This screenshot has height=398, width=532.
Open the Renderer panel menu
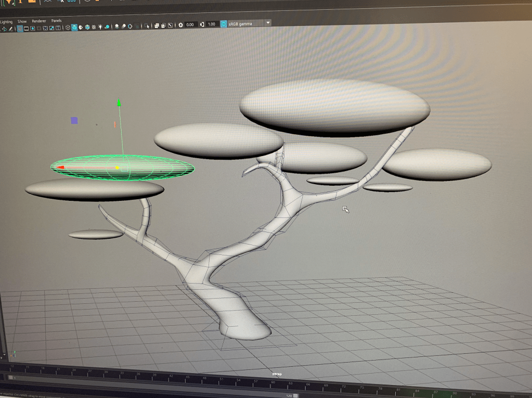(39, 21)
